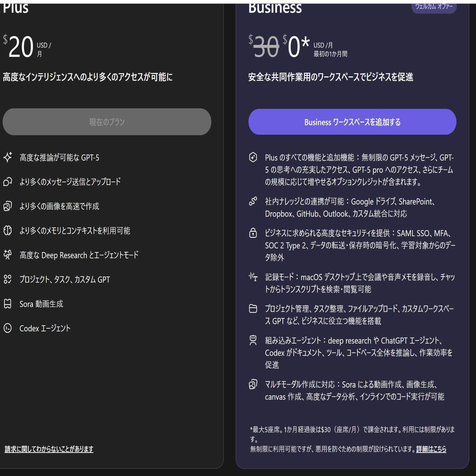Open the 詳細はこちら link in Business footnote

tap(431, 449)
